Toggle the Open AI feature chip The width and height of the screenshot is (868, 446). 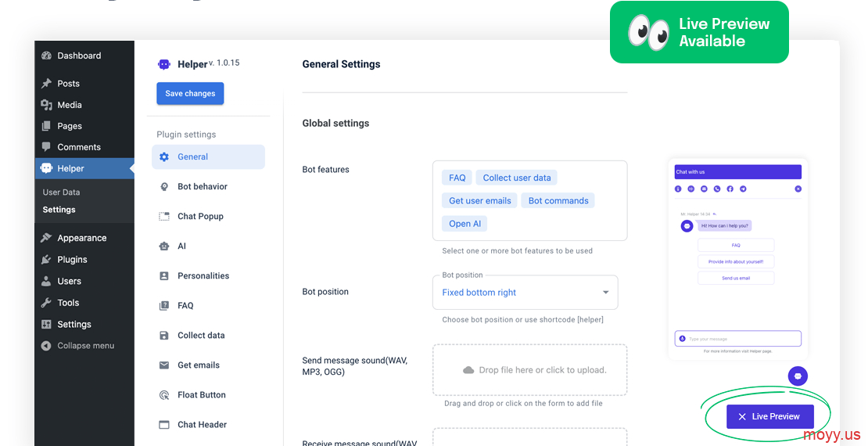click(x=465, y=223)
